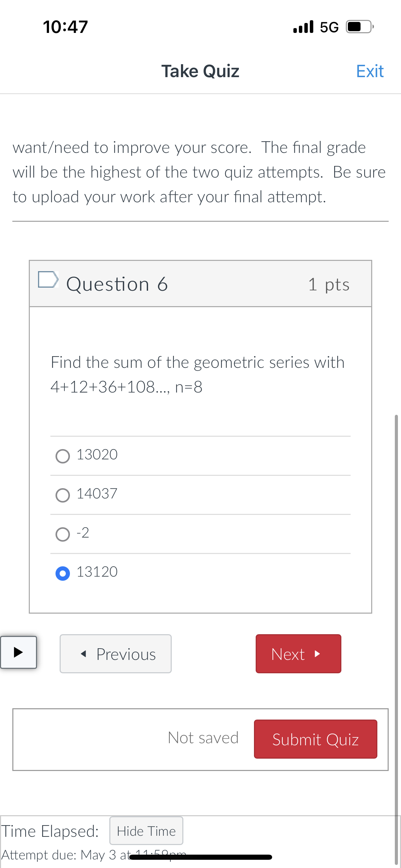Viewport: 401px width, 868px height.
Task: Tap the 5G network indicator
Action: tap(329, 27)
